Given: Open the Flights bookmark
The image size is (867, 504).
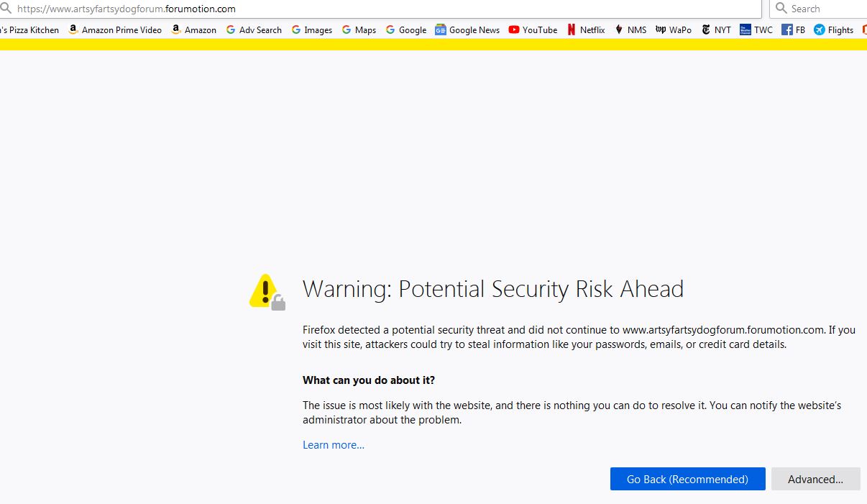Looking at the screenshot, I should (834, 29).
